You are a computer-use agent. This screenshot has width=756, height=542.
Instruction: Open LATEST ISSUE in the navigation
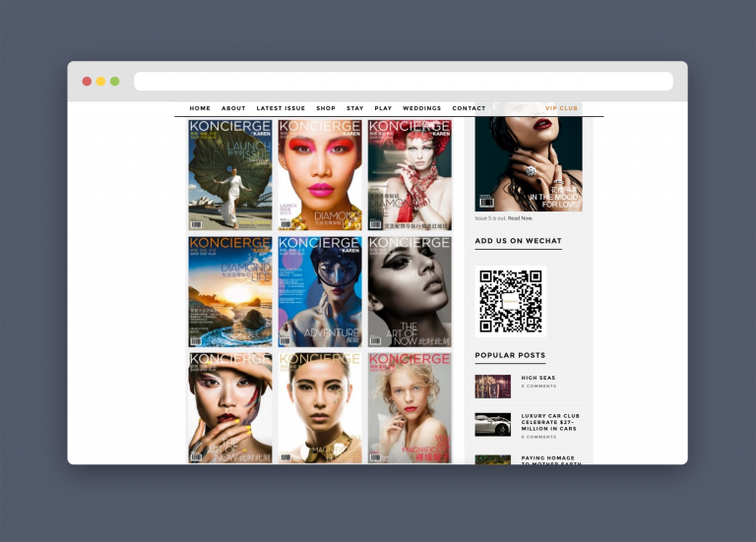coord(281,108)
